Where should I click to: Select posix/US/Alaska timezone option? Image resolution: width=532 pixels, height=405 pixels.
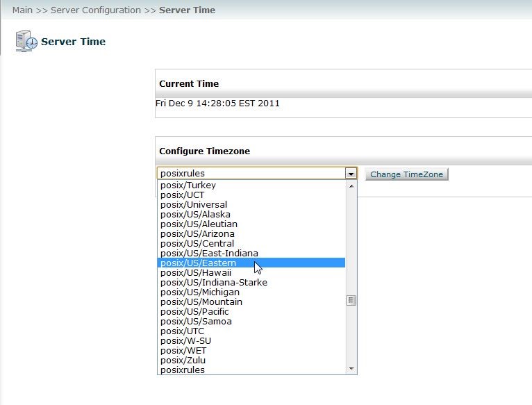click(251, 214)
